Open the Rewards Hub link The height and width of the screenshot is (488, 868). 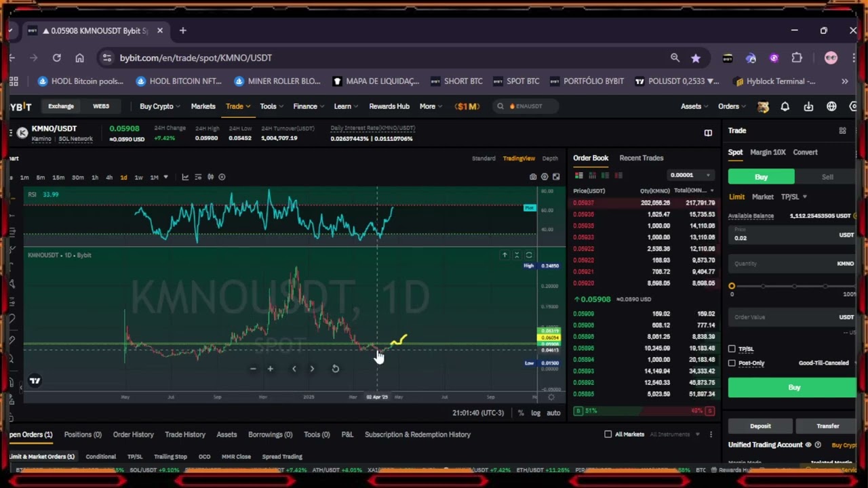[x=389, y=106]
